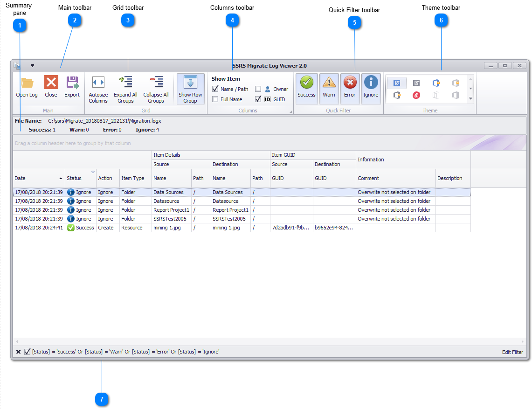The height and width of the screenshot is (409, 532).
Task: Sort by the Comment column header
Action: [395, 178]
